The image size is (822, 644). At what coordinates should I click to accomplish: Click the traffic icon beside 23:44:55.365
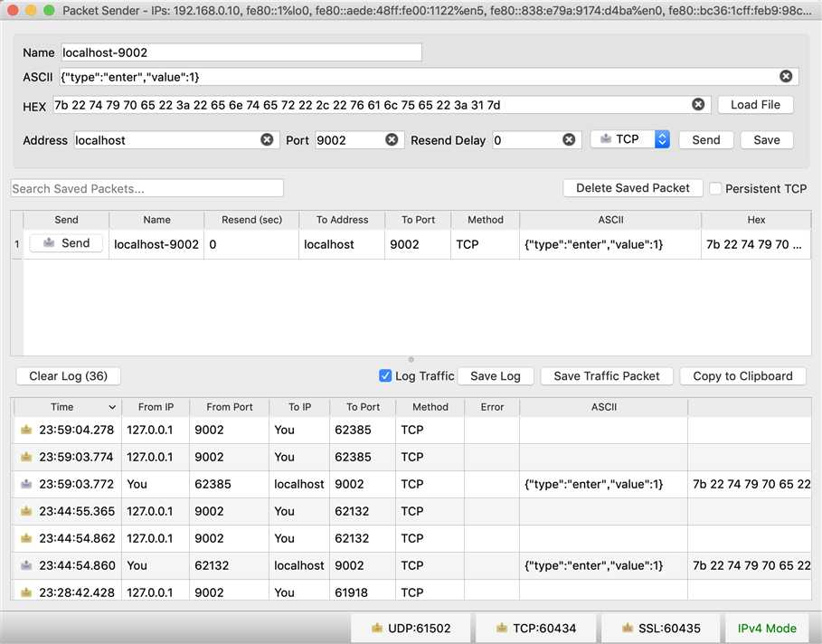coord(25,511)
